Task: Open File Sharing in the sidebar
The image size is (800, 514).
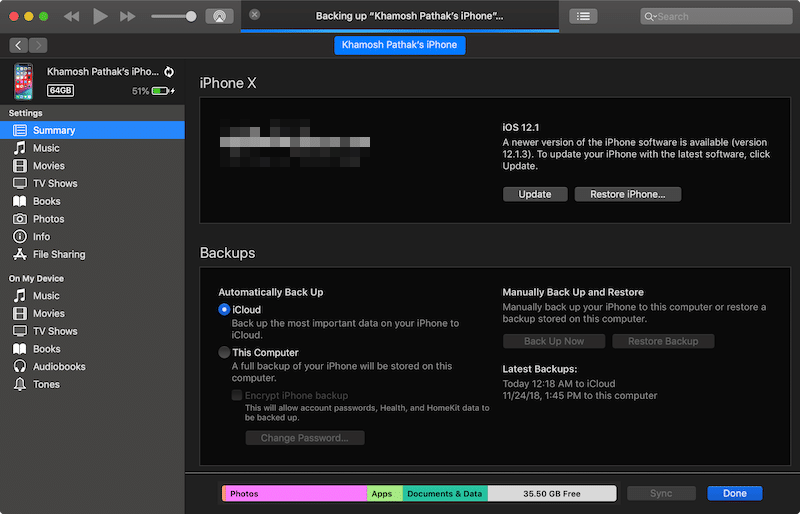Action: [x=59, y=254]
